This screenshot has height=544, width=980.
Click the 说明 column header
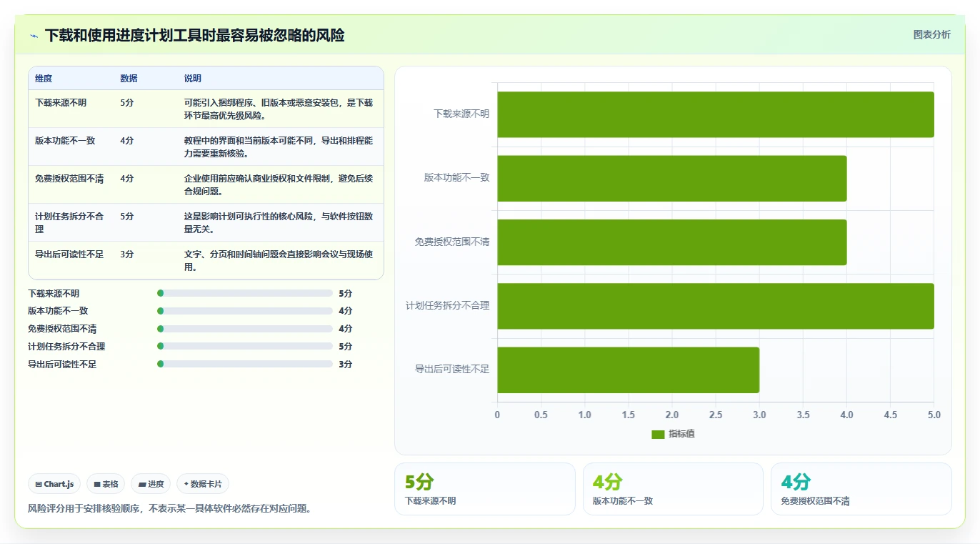pos(193,79)
